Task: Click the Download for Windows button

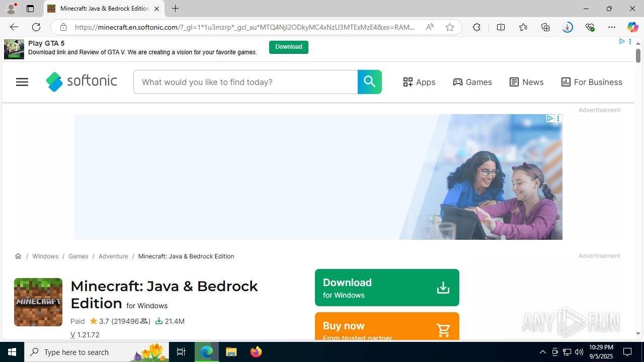Action: point(387,288)
